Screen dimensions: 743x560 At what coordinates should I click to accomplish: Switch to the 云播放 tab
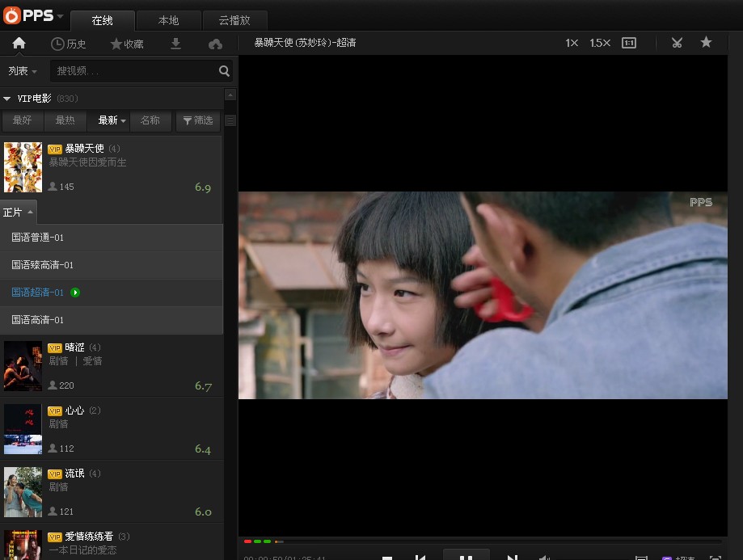[x=234, y=20]
